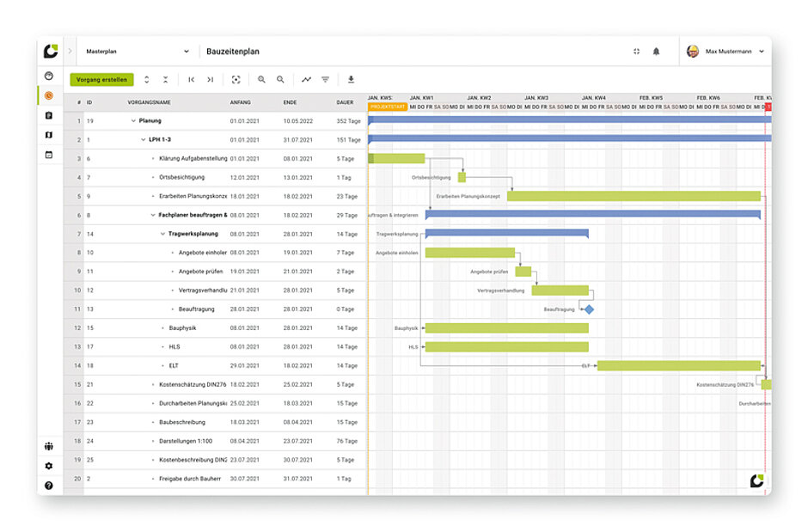Click the critical path line chart icon
Viewport: 808px width, 532px height.
tap(306, 80)
